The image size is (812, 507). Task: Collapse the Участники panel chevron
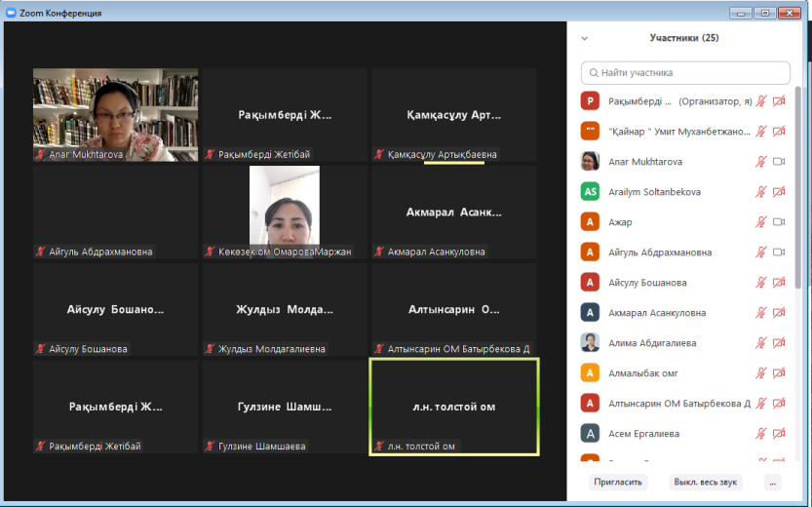(584, 39)
